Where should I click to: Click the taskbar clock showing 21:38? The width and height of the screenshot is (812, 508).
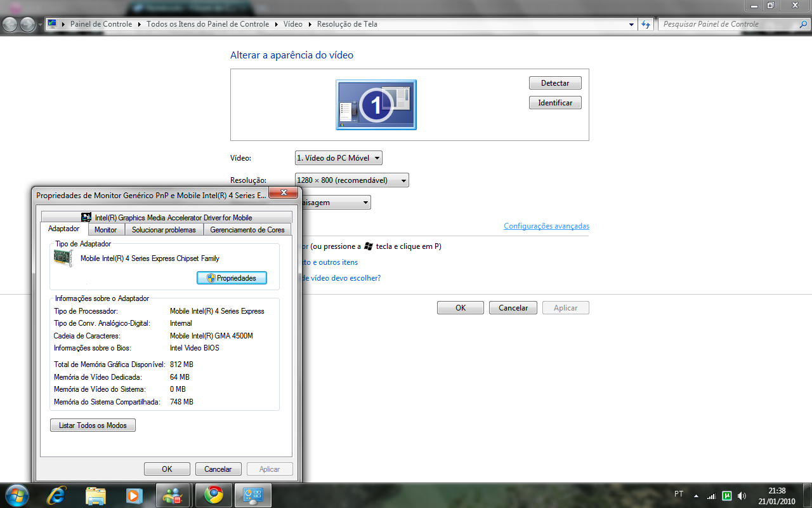click(777, 495)
